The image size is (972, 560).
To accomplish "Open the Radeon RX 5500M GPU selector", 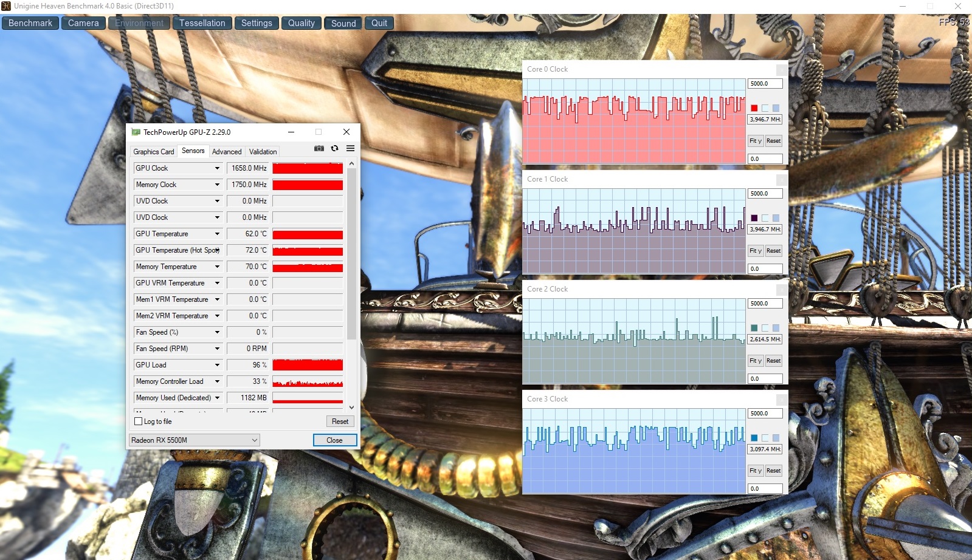I will tap(195, 440).
